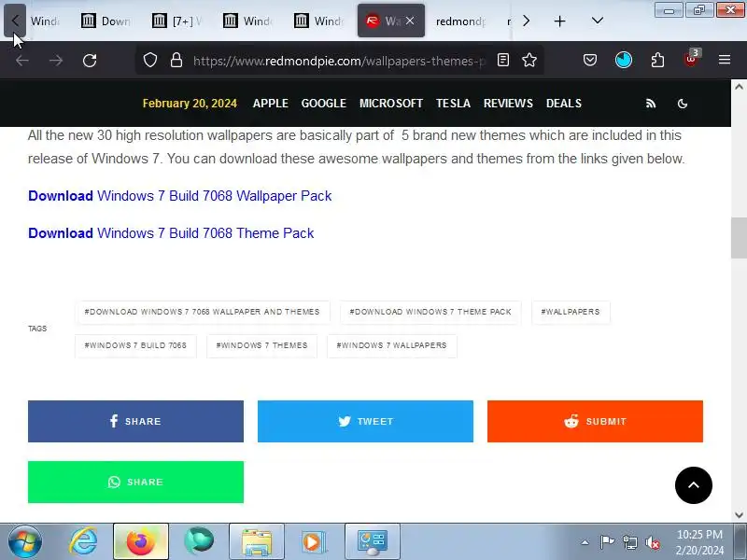747x560 pixels.
Task: Switch to the 'Down' archive tab
Action: pyautogui.click(x=106, y=21)
